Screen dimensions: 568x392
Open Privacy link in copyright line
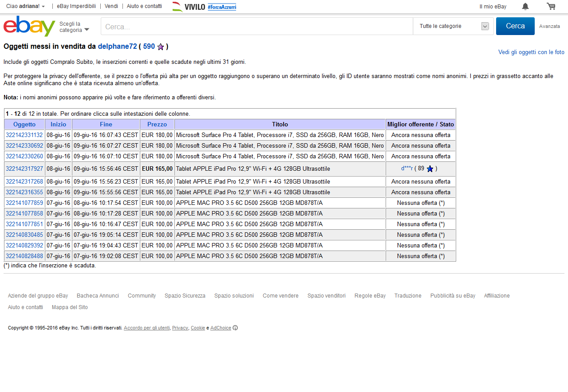180,328
